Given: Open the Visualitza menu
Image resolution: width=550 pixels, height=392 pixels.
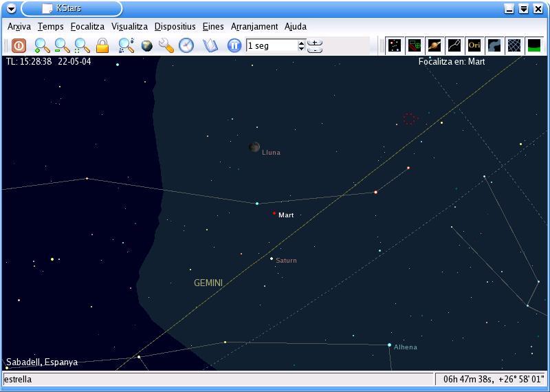Looking at the screenshot, I should click(129, 26).
